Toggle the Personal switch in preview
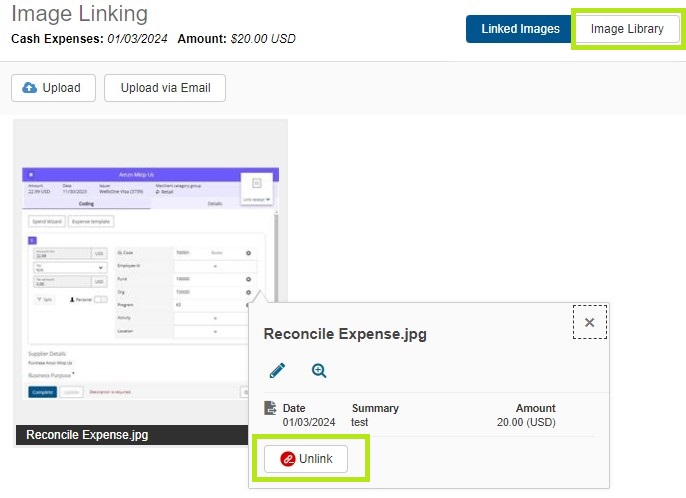The height and width of the screenshot is (498, 686). pyautogui.click(x=100, y=300)
